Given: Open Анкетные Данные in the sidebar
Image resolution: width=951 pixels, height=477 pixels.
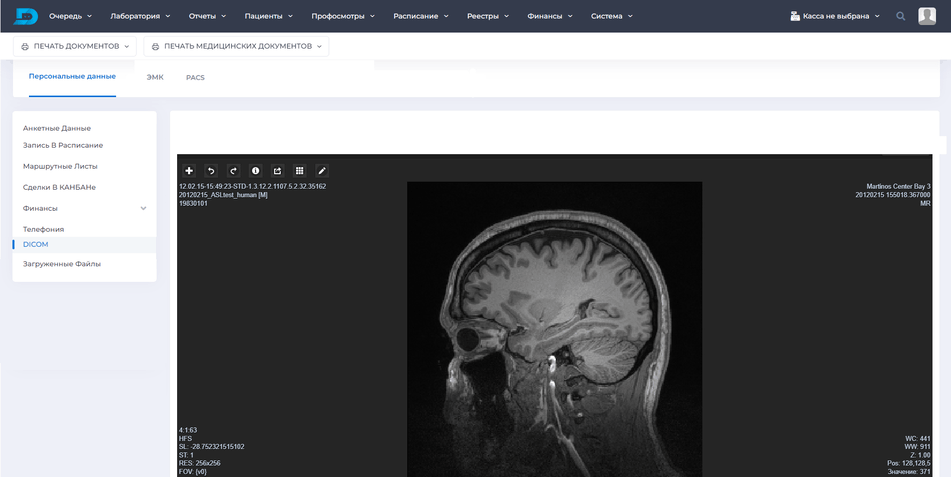Looking at the screenshot, I should tap(57, 129).
